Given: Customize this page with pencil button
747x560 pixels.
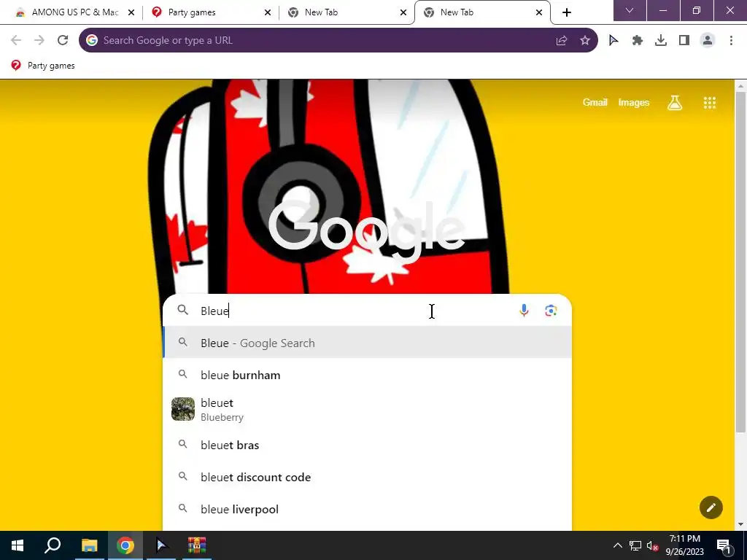Looking at the screenshot, I should (x=711, y=507).
